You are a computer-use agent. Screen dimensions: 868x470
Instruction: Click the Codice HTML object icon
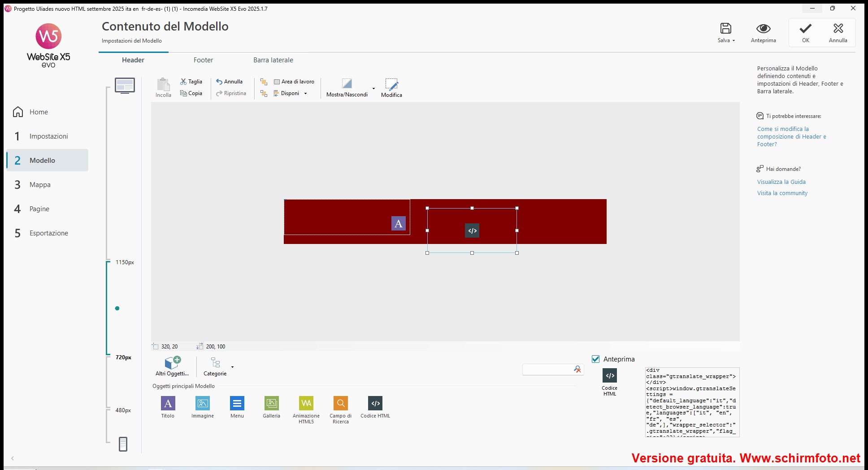pyautogui.click(x=375, y=404)
